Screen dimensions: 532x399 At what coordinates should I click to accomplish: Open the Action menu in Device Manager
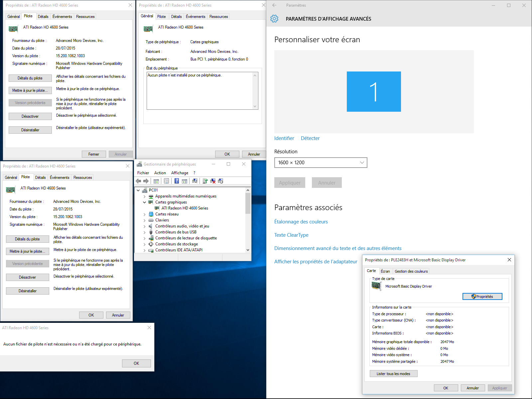pos(160,173)
